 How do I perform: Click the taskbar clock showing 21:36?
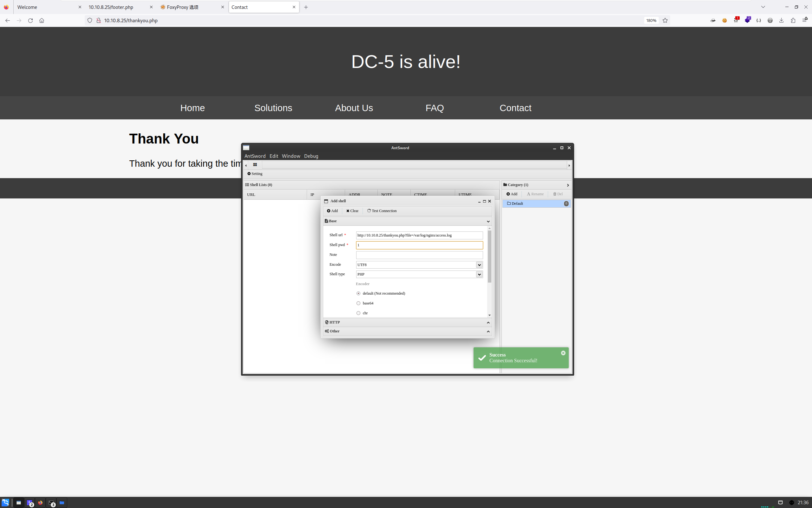click(x=803, y=503)
